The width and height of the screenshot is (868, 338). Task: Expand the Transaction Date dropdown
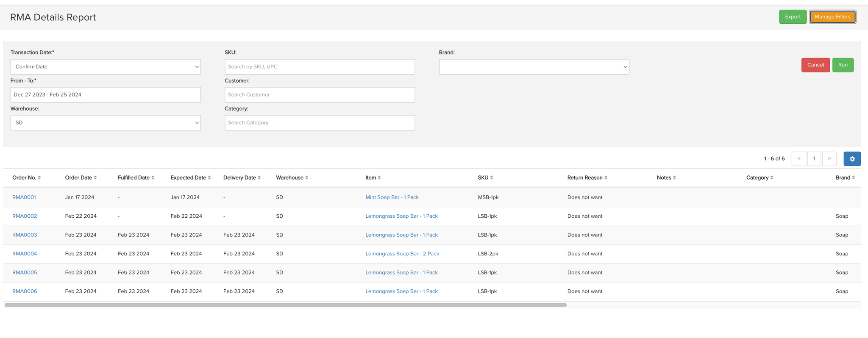[106, 67]
